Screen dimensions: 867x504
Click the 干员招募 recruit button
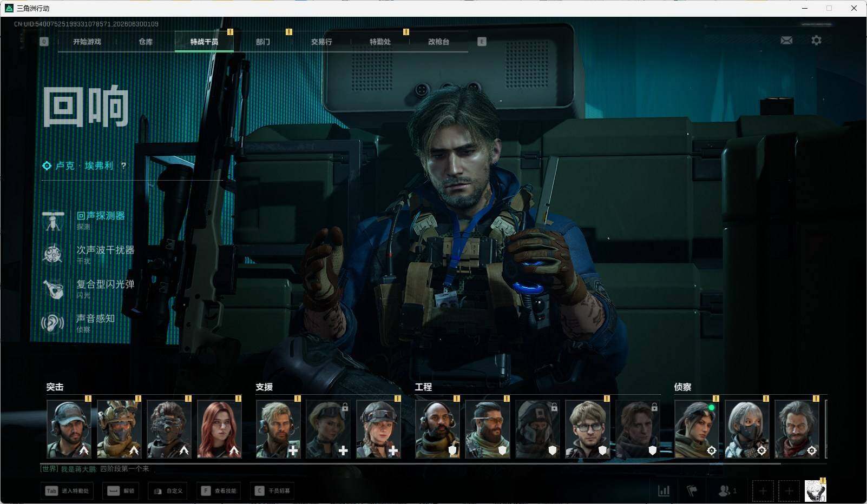(273, 491)
